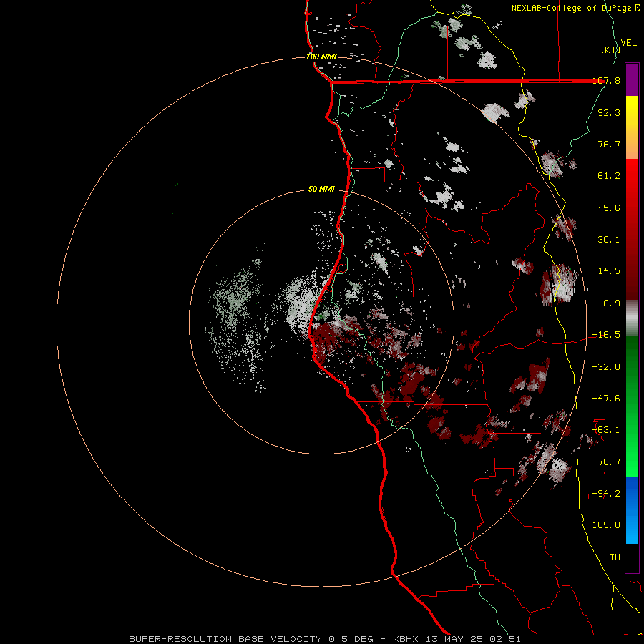Click the -32.0 scale value
Screen dimensions: 644x644
[x=606, y=367]
